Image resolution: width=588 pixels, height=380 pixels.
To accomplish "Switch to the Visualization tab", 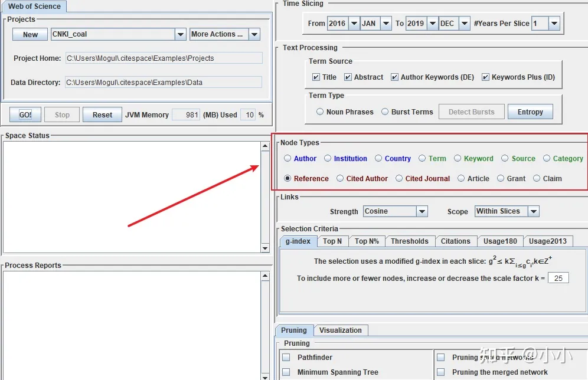I will click(x=341, y=330).
